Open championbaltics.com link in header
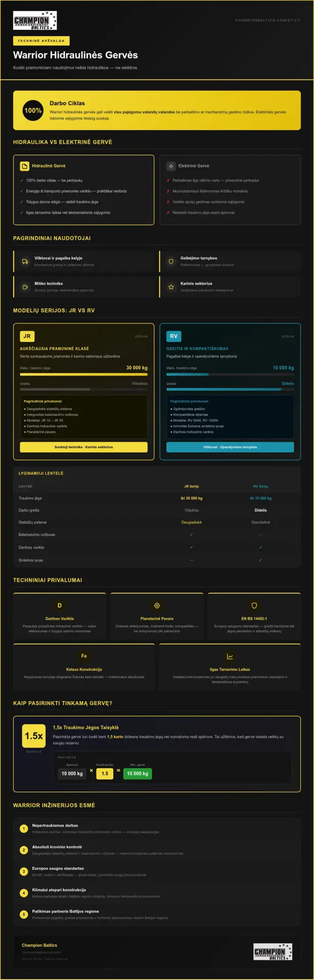 (268, 20)
